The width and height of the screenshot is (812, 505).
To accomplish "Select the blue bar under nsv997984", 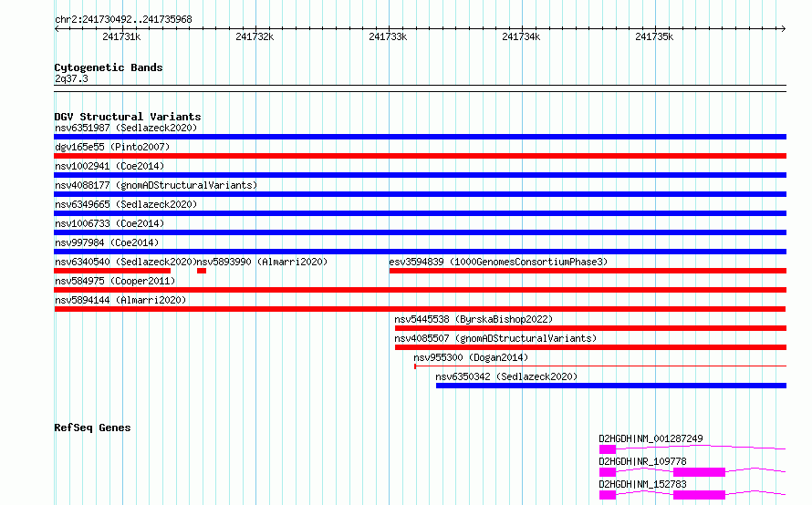I will (x=420, y=252).
